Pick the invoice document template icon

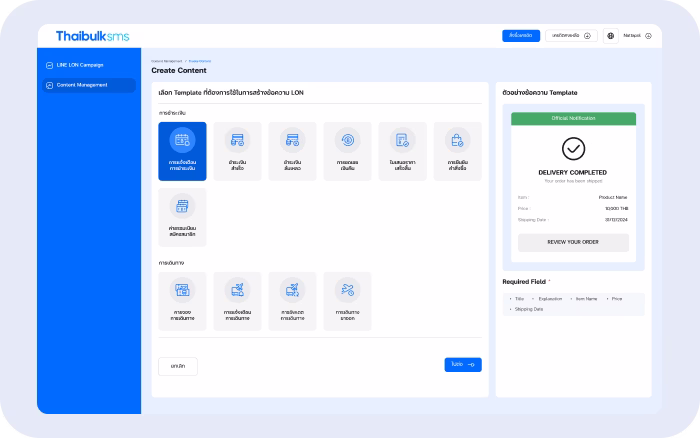tap(402, 151)
